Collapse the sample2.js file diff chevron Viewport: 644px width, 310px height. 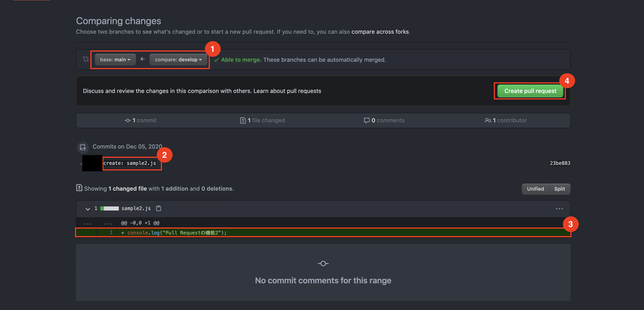(x=88, y=209)
